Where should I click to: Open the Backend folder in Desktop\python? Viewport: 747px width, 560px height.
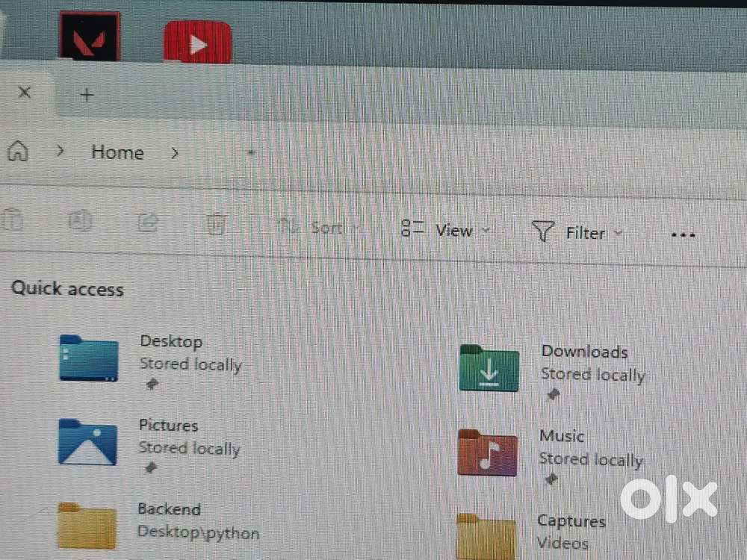coord(87,526)
